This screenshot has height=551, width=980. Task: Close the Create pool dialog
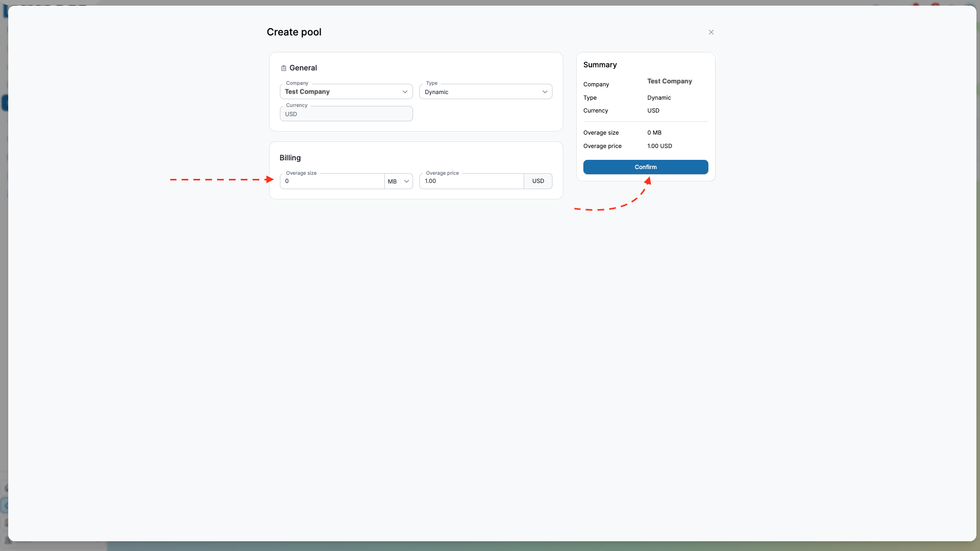click(711, 32)
